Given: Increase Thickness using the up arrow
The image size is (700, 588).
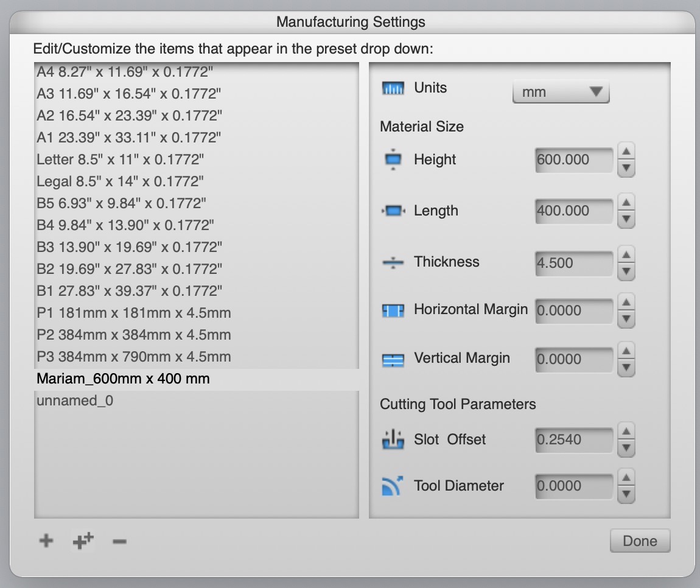Looking at the screenshot, I should pyautogui.click(x=626, y=254).
